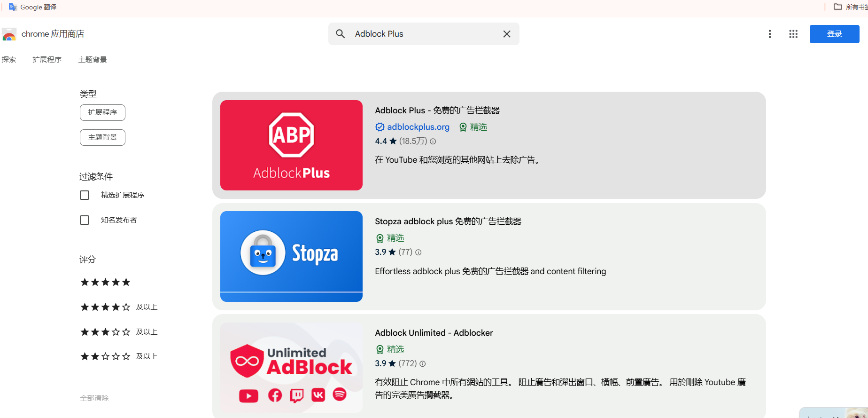The width and height of the screenshot is (868, 418).
Task: Click the search field containing Adblock Plus
Action: pyautogui.click(x=424, y=34)
